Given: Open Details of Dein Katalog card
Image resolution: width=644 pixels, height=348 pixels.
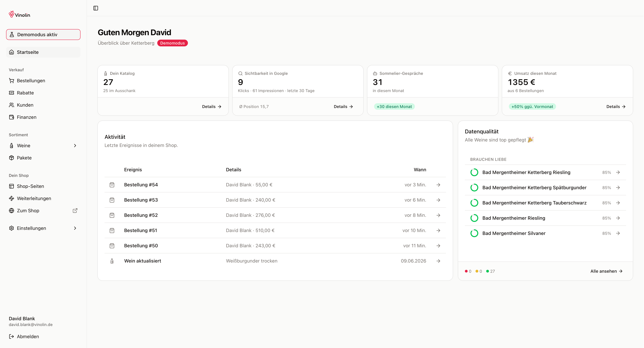Looking at the screenshot, I should (212, 107).
